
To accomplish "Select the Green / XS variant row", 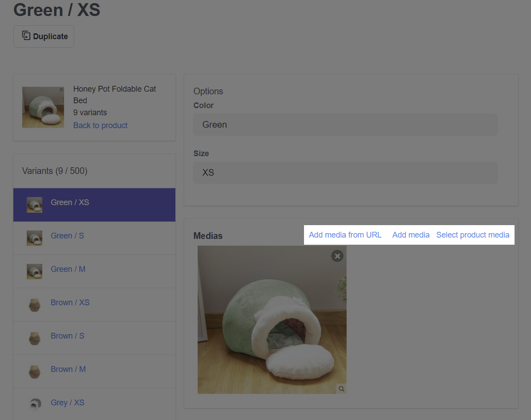I will click(94, 205).
